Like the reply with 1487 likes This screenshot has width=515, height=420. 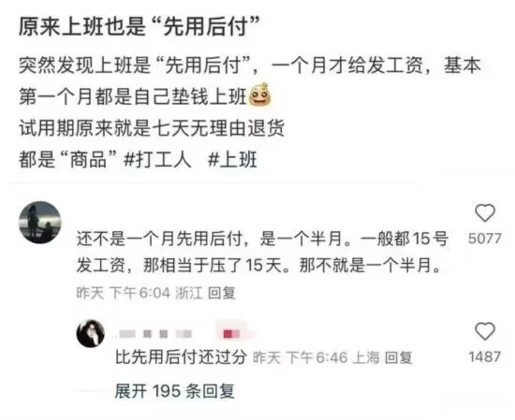[x=485, y=332]
